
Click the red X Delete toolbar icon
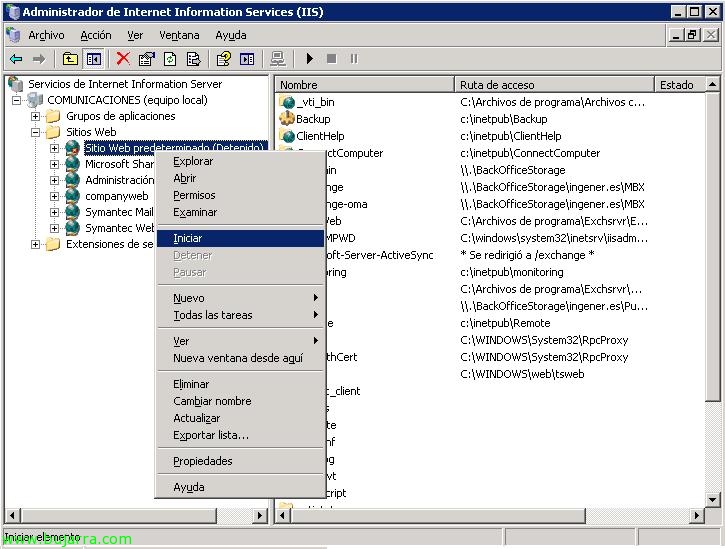coord(123,59)
